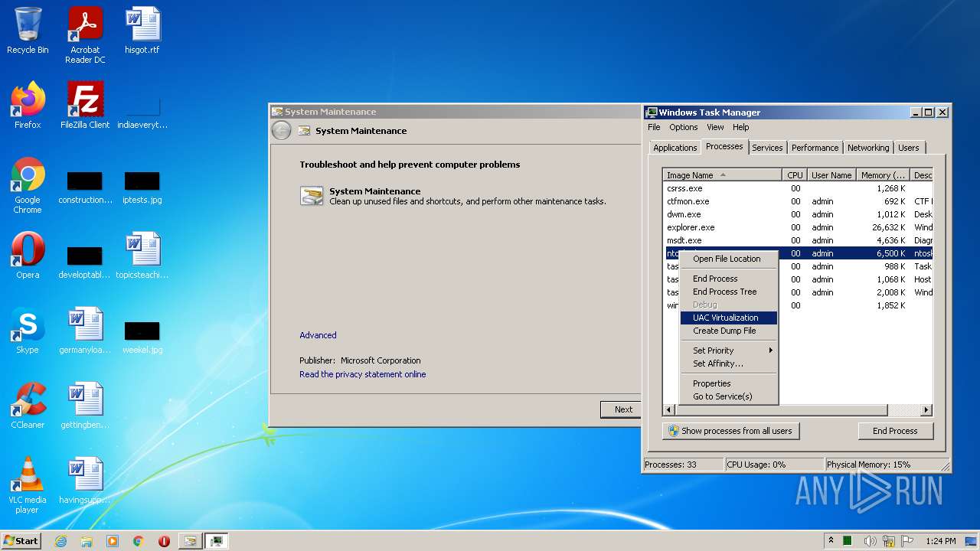The image size is (980, 551).
Task: Open Windows Media Player on taskbar
Action: point(113,541)
